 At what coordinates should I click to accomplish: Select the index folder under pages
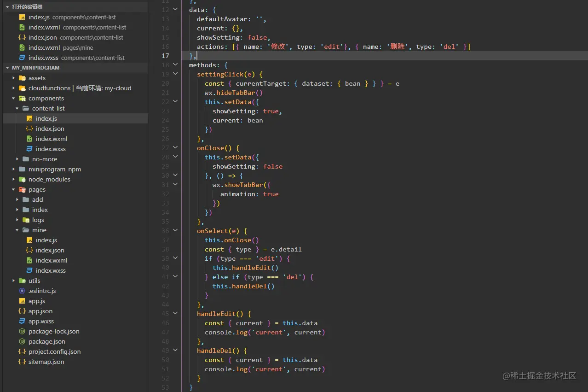tap(75, 210)
